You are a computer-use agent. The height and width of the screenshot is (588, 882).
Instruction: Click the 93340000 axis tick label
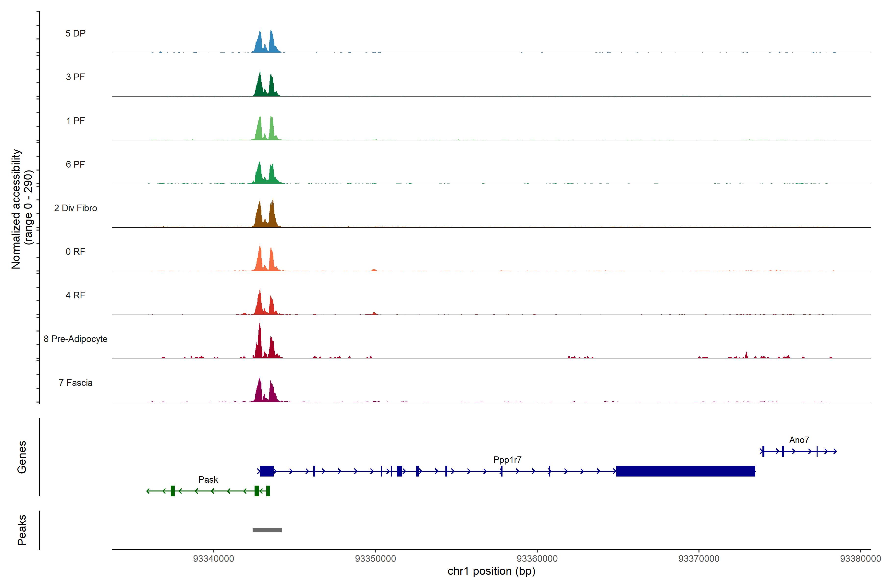coord(213,558)
